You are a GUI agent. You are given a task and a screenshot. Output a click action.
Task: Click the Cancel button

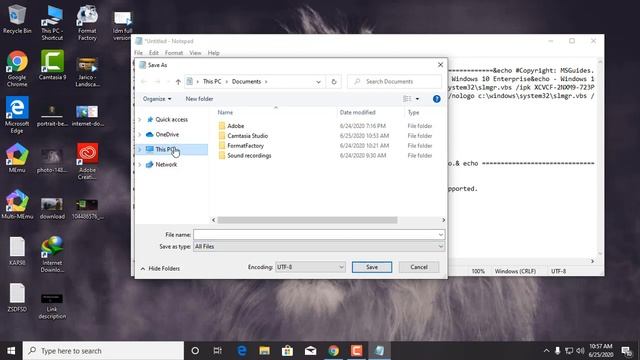point(419,267)
